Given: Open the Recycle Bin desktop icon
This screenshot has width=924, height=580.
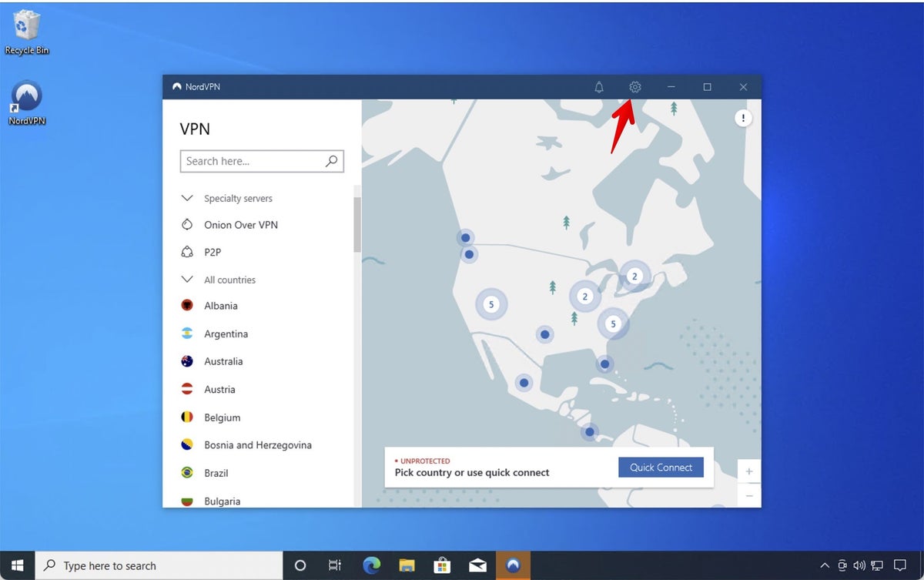Looking at the screenshot, I should pos(27,32).
